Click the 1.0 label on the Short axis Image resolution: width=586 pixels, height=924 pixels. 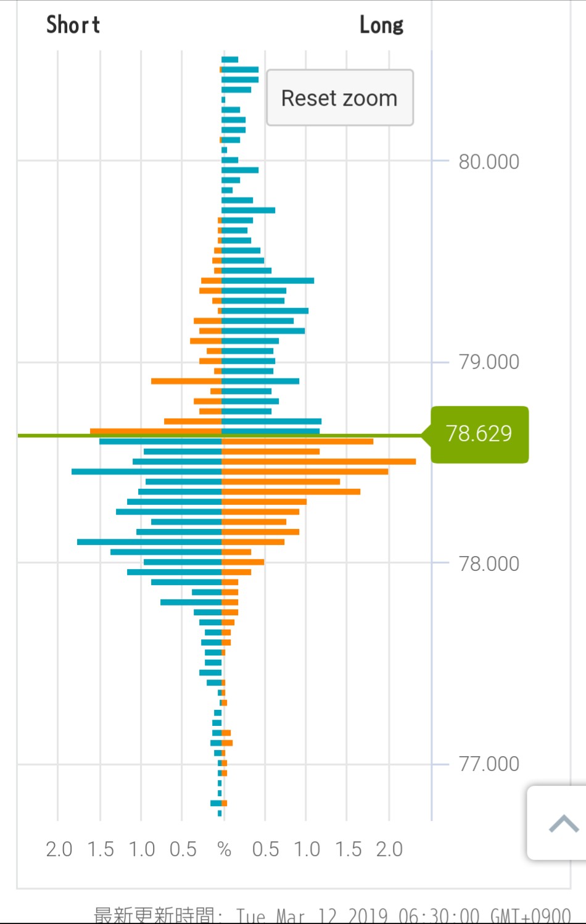point(141,849)
